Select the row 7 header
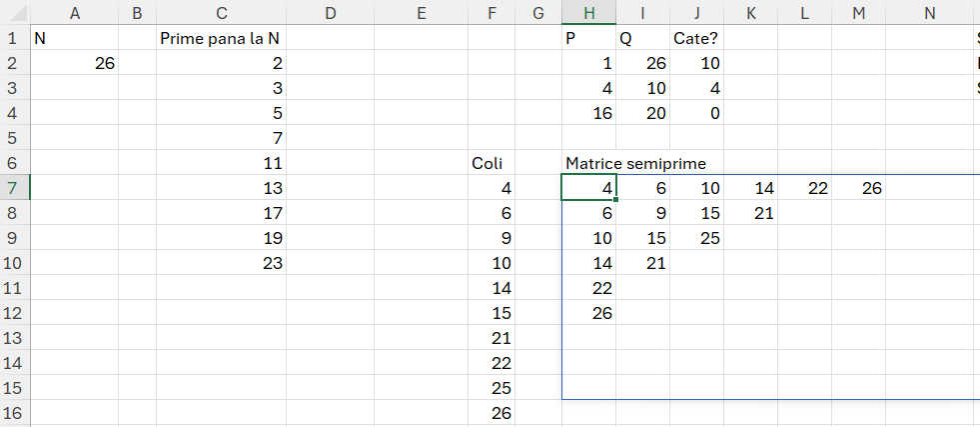Screen dimensions: 980x427 point(14,188)
